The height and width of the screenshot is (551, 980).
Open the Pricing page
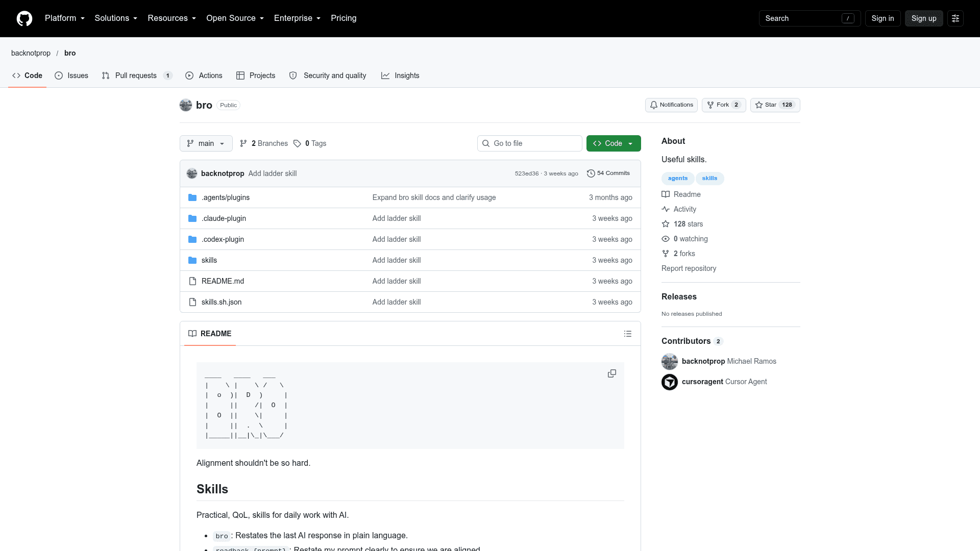tap(344, 18)
